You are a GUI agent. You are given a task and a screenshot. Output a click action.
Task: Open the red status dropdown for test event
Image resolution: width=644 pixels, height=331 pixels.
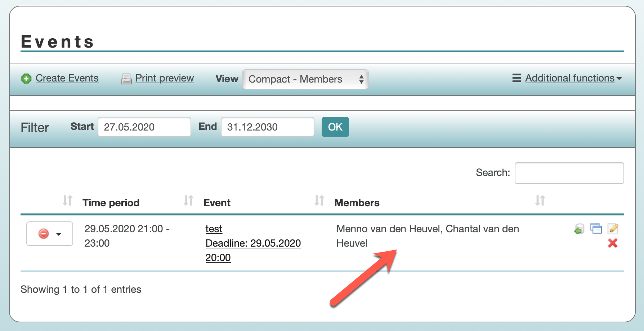[x=50, y=234]
